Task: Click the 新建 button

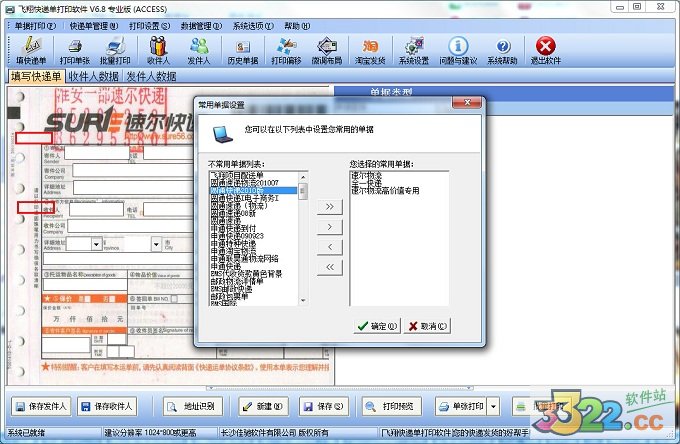Action: (x=263, y=406)
